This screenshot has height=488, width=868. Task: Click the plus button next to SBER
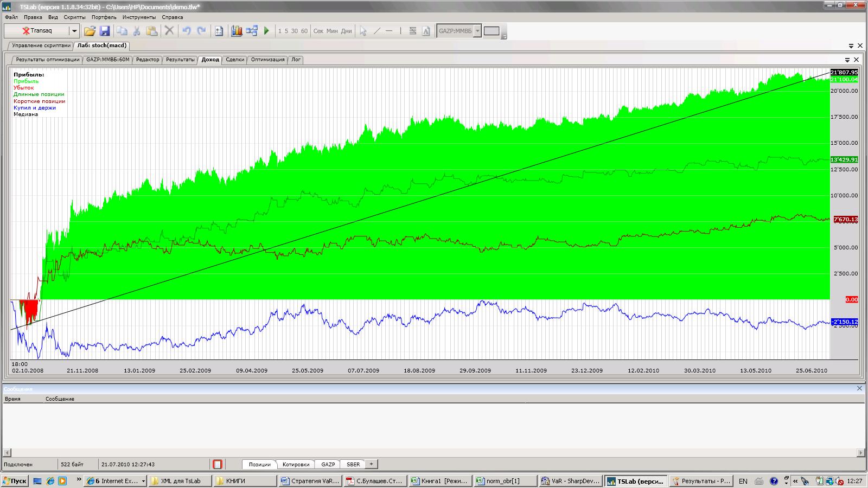371,464
